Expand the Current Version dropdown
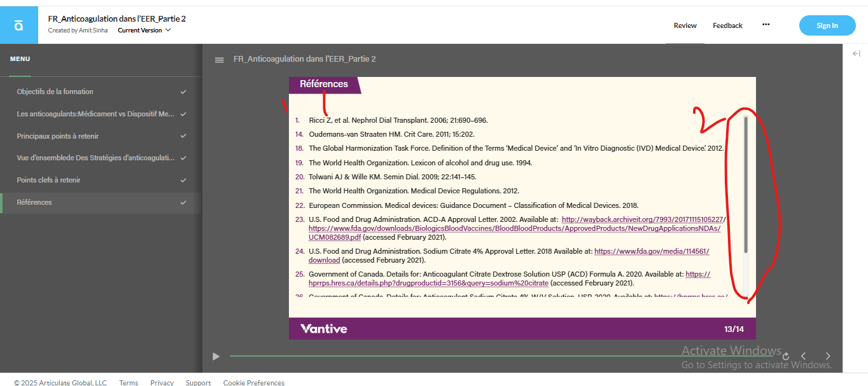This screenshot has width=868, height=386. click(144, 30)
